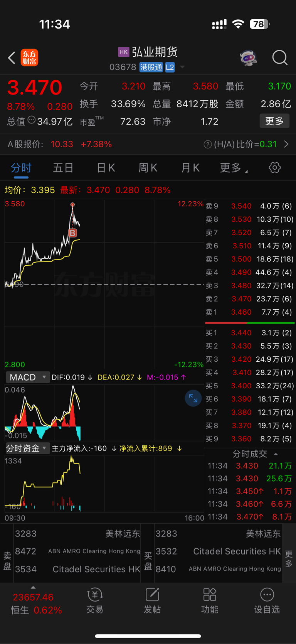Tap the 净流入累计:859 label

(x=146, y=448)
